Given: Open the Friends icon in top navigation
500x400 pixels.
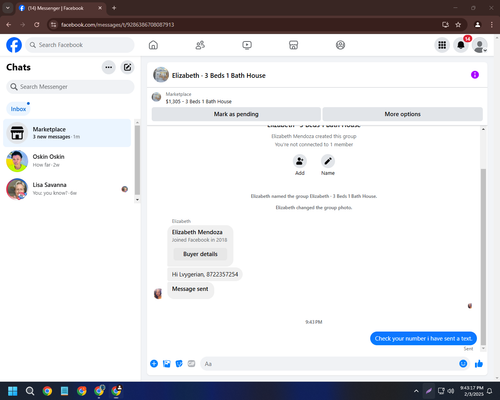Looking at the screenshot, I should (x=200, y=45).
